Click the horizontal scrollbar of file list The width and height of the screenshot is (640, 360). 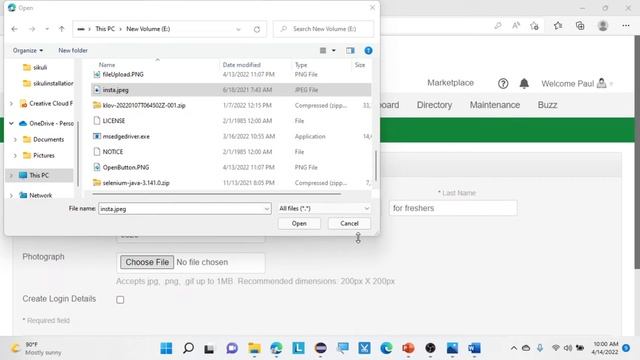tap(217, 194)
